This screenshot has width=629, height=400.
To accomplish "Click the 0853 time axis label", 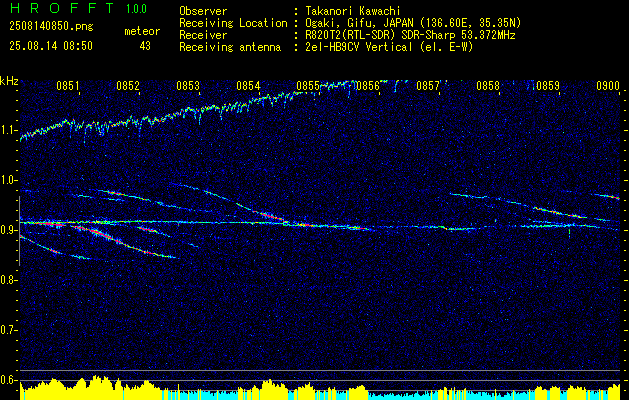I will pyautogui.click(x=188, y=86).
